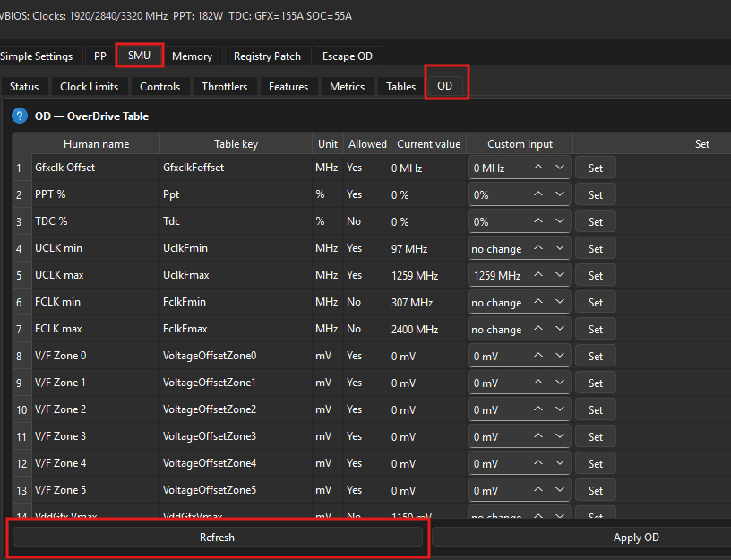Image resolution: width=731 pixels, height=560 pixels.
Task: Open the Features sub-tab
Action: pyautogui.click(x=288, y=87)
